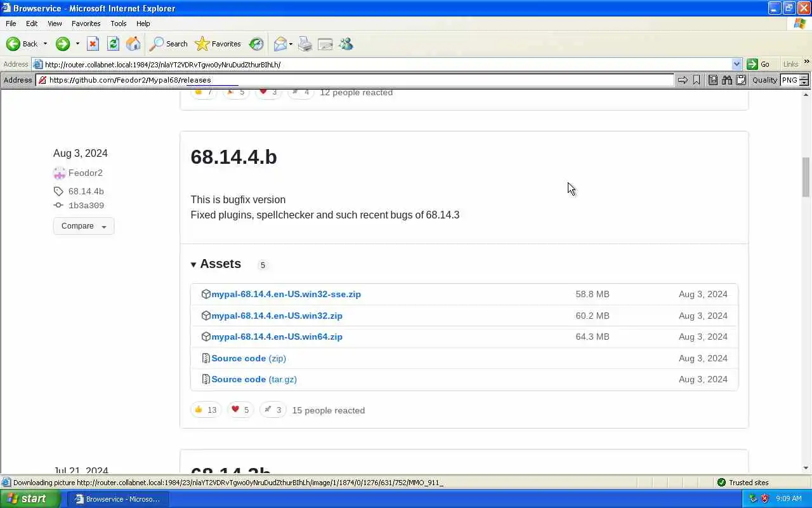Click the tag icon beside 68.14.4b
The width and height of the screenshot is (812, 508).
coord(58,191)
